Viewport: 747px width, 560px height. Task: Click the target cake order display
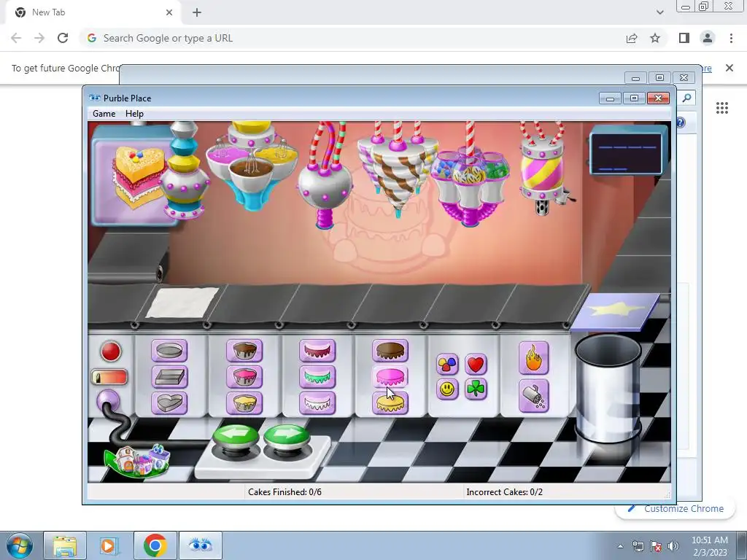[134, 175]
